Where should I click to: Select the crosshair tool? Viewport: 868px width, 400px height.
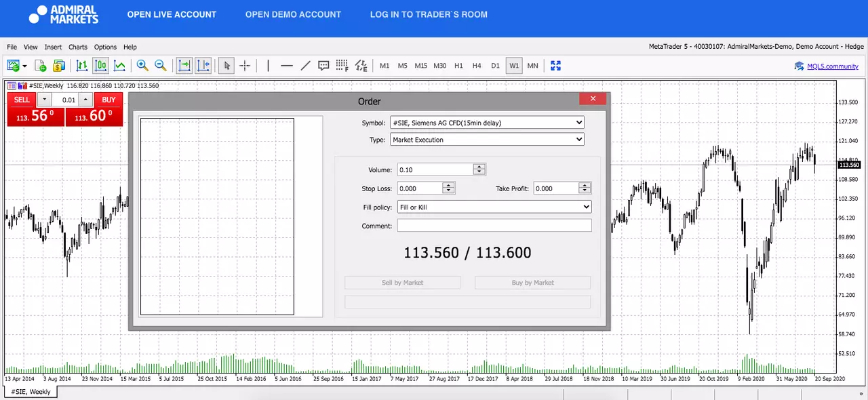[245, 66]
